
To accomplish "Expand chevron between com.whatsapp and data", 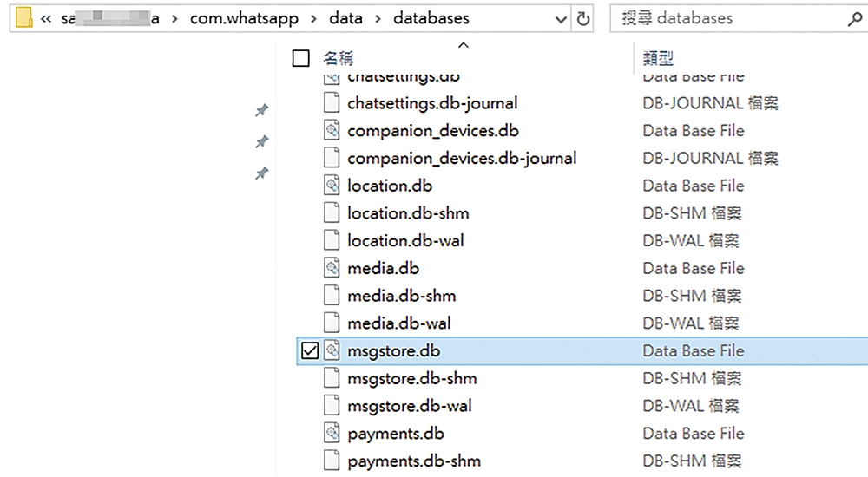I will (314, 19).
